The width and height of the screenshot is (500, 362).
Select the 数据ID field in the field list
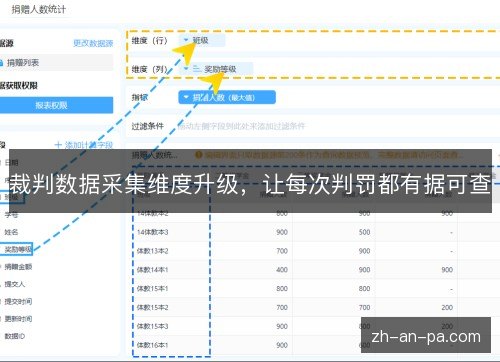pos(15,336)
